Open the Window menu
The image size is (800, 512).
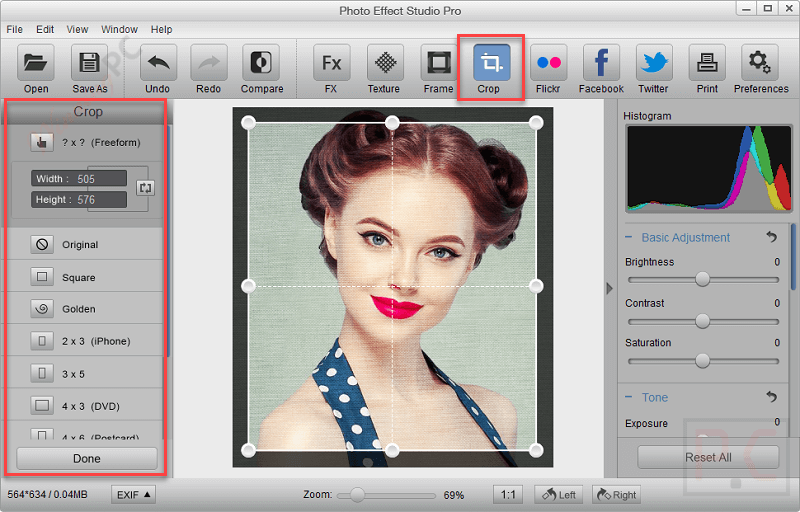pos(119,30)
